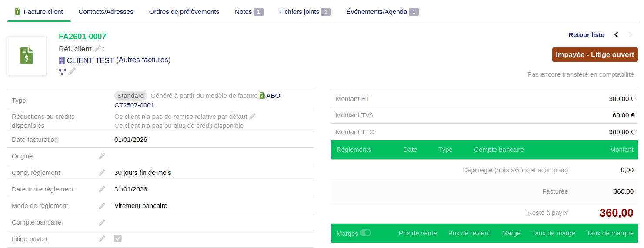The width and height of the screenshot is (644, 248).
Task: Edit the Cond. règlement pencil icon
Action: (102, 173)
